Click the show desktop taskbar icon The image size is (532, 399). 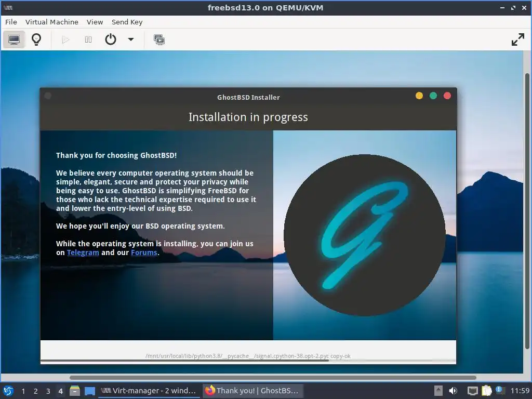click(89, 391)
